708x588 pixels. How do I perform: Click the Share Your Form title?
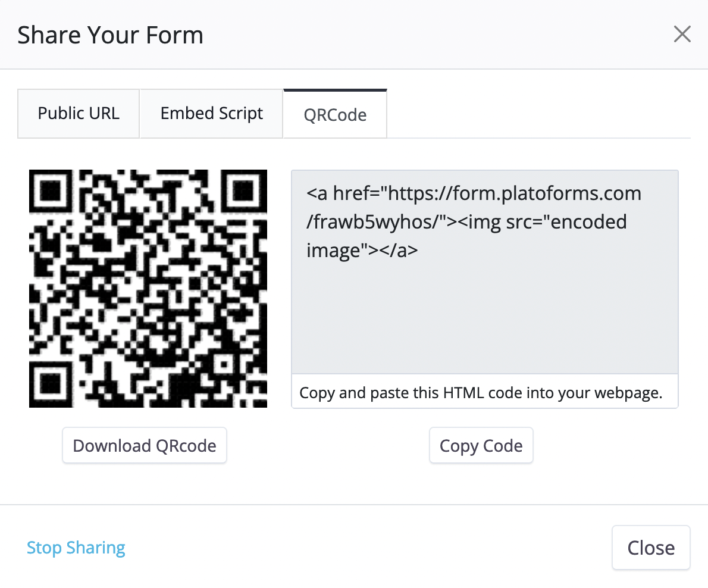coord(111,35)
